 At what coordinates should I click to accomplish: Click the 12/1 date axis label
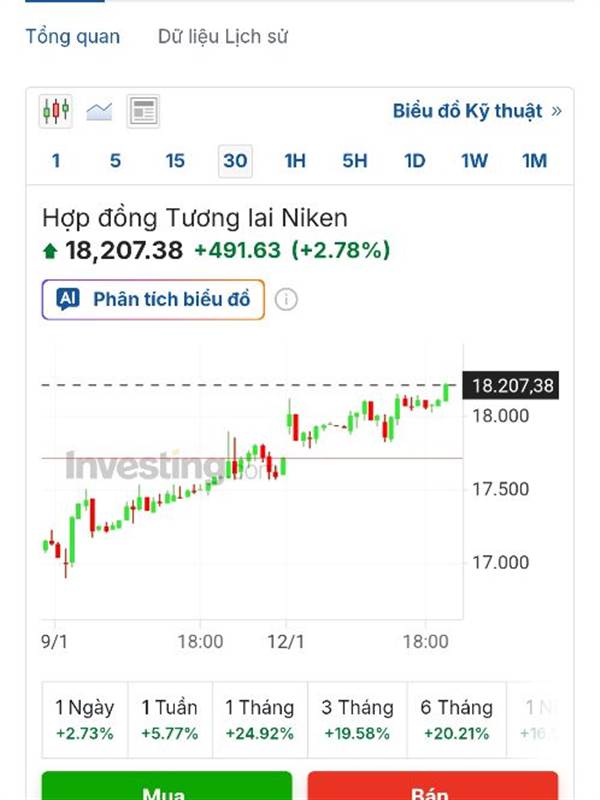click(286, 642)
